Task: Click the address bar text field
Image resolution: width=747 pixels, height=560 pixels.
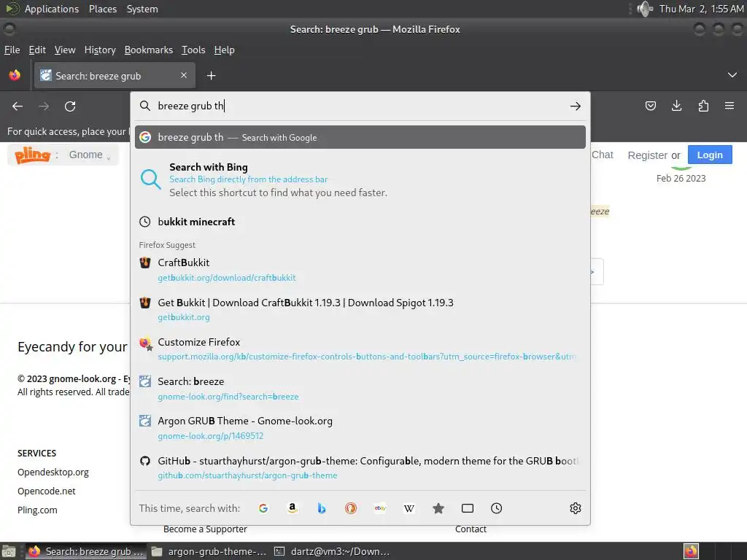Action: (x=360, y=106)
